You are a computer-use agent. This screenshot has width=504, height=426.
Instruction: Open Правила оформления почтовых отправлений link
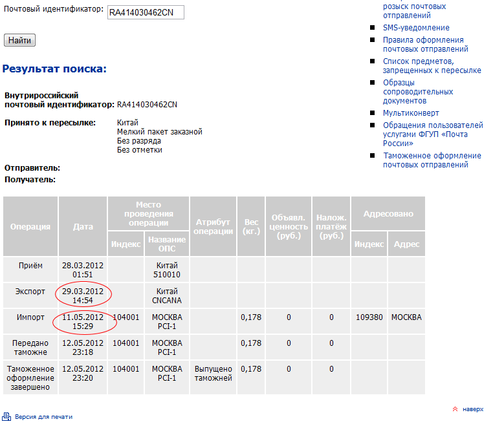click(x=425, y=45)
